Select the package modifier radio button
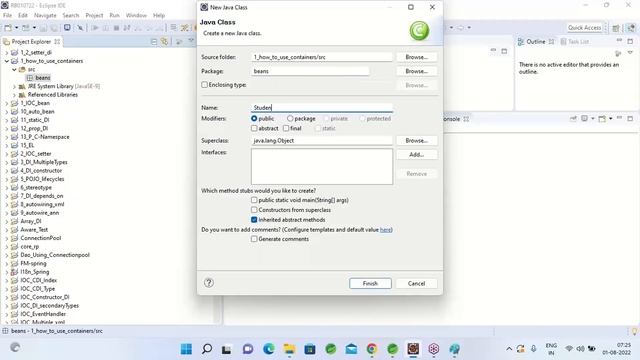 click(x=290, y=118)
